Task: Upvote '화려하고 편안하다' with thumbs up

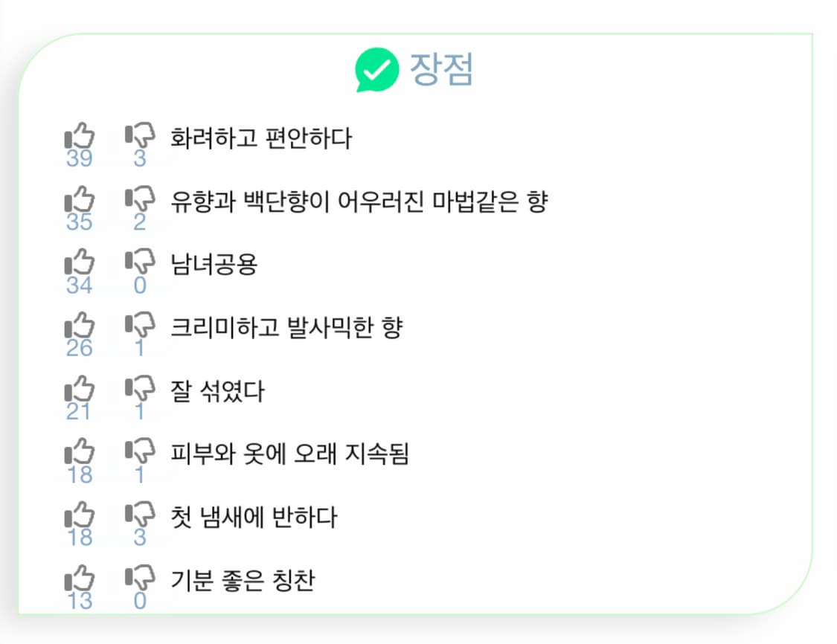Action: click(80, 135)
